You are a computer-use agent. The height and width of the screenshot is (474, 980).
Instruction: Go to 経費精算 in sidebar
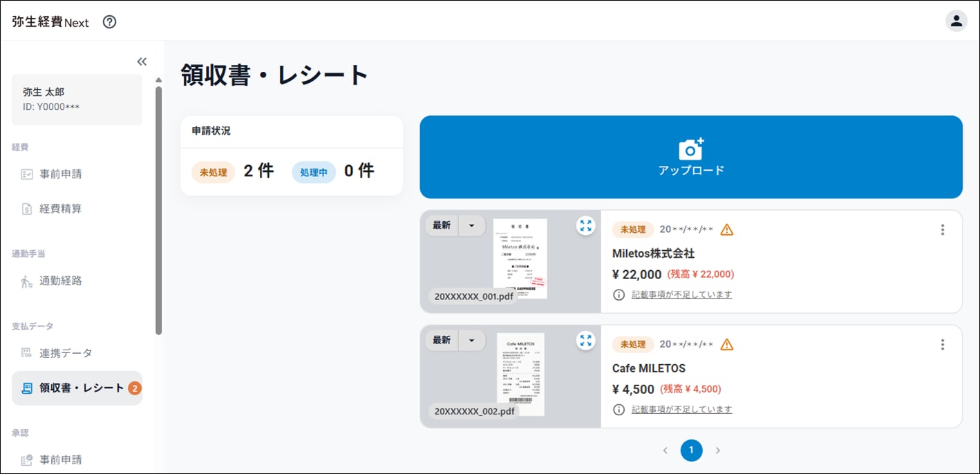click(x=60, y=209)
